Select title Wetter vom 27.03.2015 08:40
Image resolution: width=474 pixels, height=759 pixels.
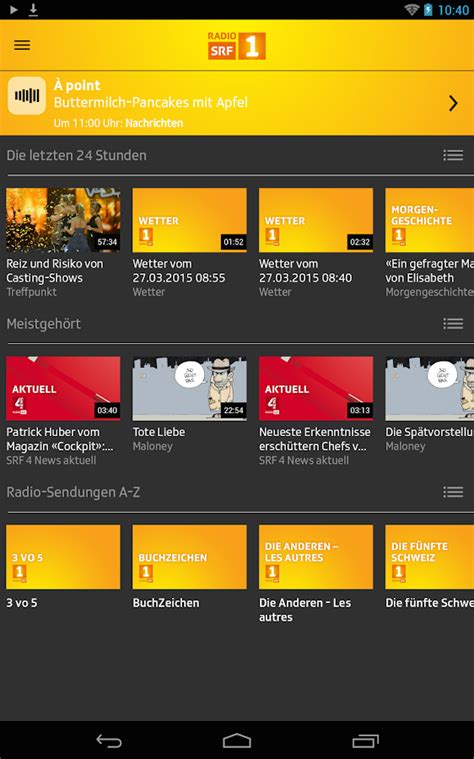click(305, 271)
